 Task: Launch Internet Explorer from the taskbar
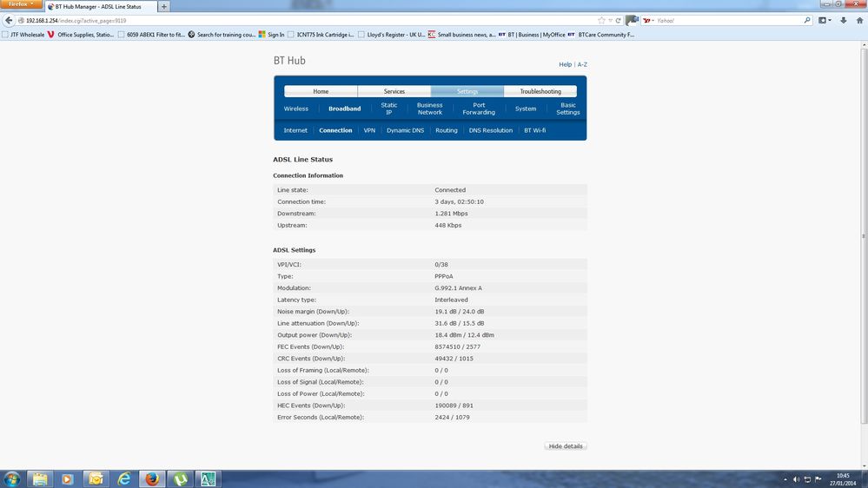click(124, 478)
